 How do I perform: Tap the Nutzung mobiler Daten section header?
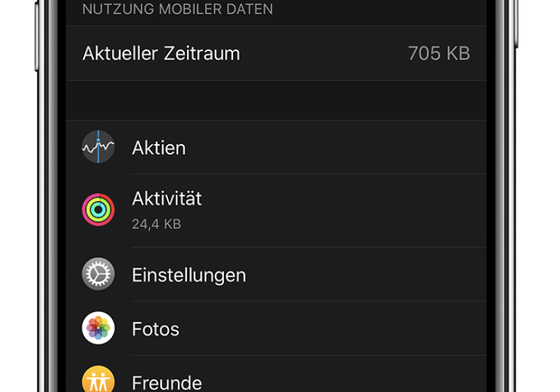178,10
